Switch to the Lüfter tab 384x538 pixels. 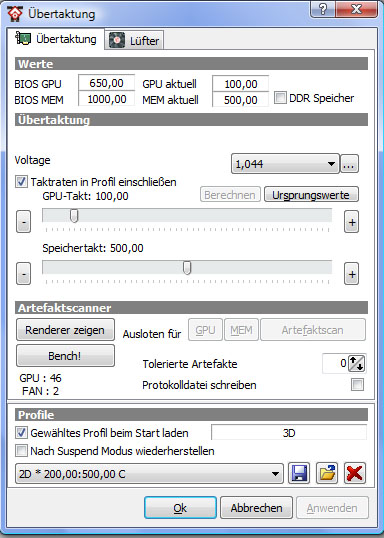pos(134,41)
